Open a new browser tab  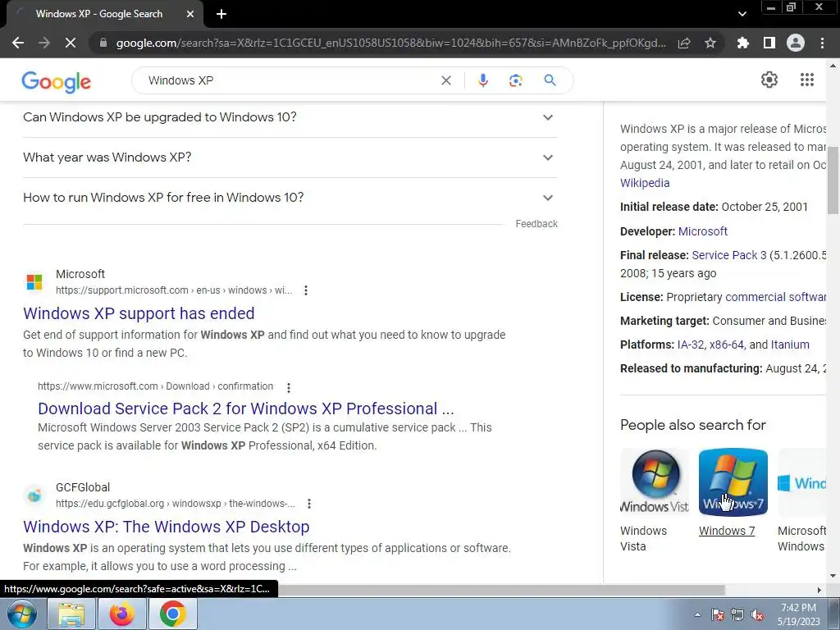tap(221, 14)
